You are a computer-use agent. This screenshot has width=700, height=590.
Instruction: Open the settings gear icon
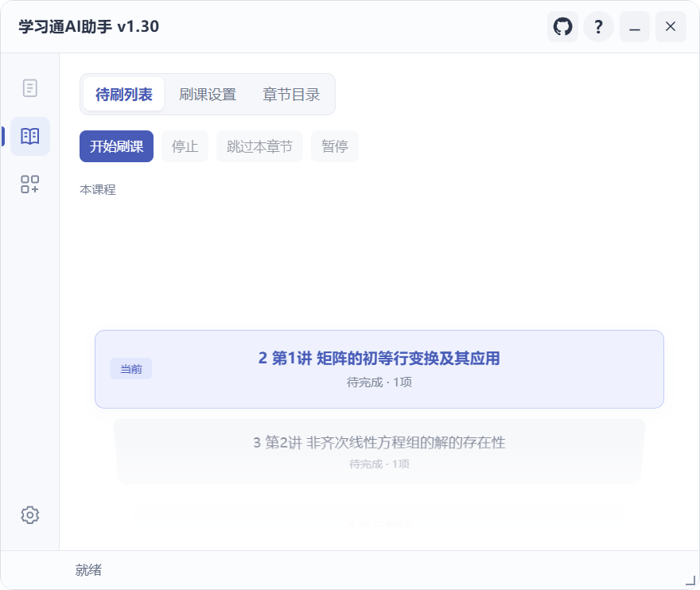coord(30,515)
